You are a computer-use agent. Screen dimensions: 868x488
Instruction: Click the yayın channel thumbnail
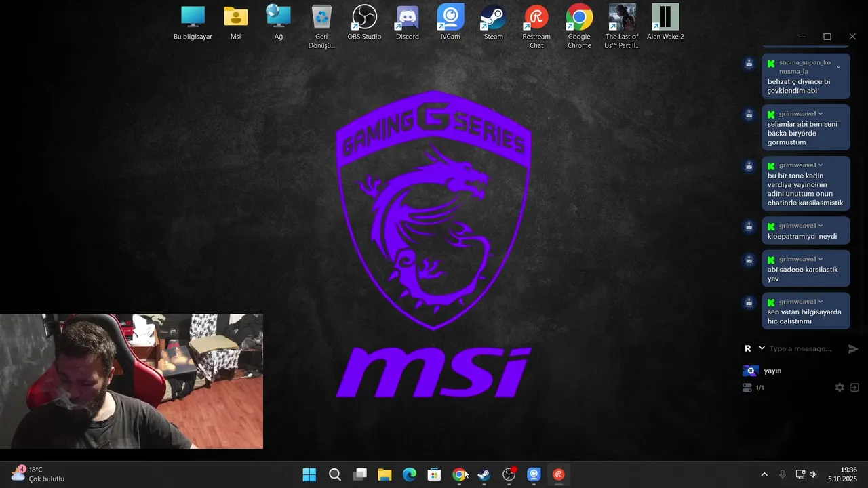click(750, 371)
